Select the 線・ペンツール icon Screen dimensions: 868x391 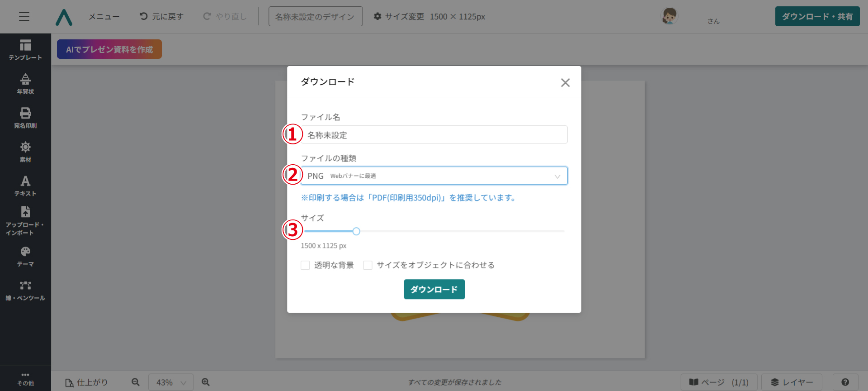pyautogui.click(x=25, y=291)
